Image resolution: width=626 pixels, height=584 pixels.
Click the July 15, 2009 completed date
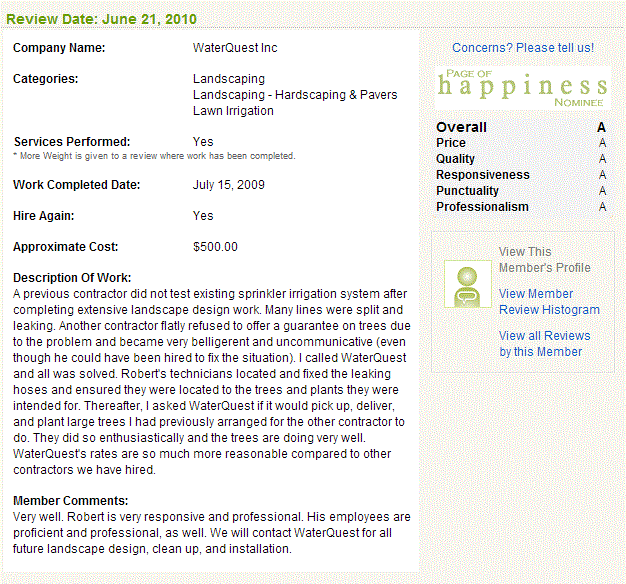(x=229, y=185)
